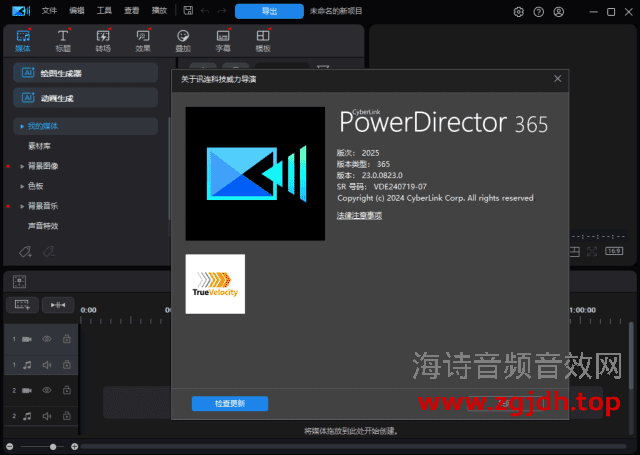Lock video track 1
Screen dimensions: 640x455
(67, 339)
